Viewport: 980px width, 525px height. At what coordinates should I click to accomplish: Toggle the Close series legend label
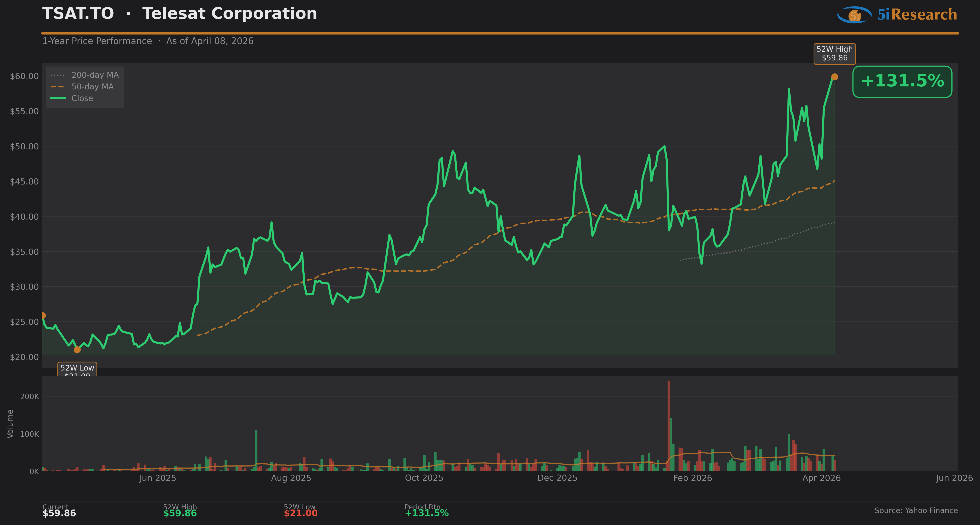pos(82,98)
